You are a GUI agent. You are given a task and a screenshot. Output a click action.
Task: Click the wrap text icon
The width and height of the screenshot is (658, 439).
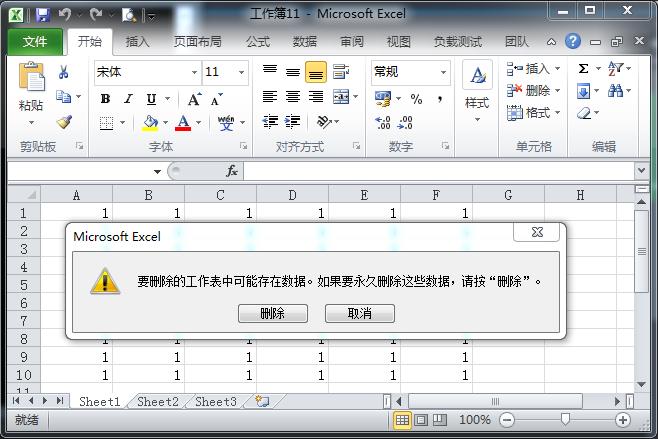pos(340,72)
